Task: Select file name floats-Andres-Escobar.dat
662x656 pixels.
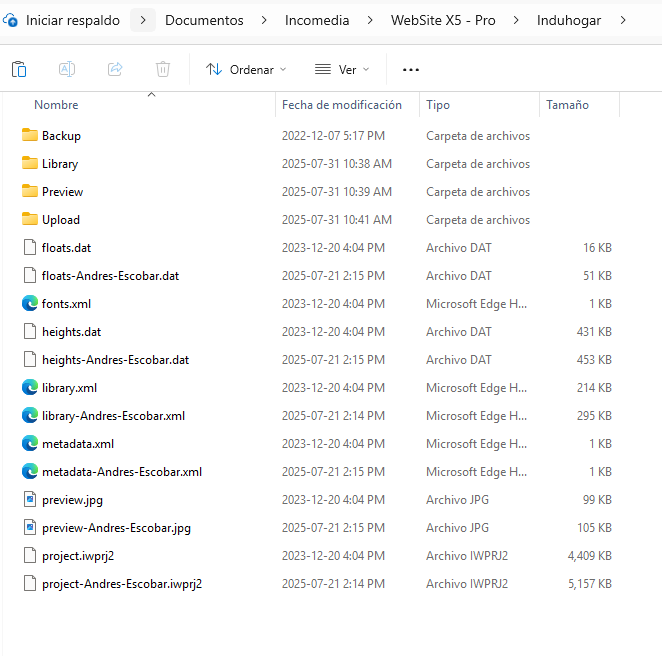Action: pos(110,276)
